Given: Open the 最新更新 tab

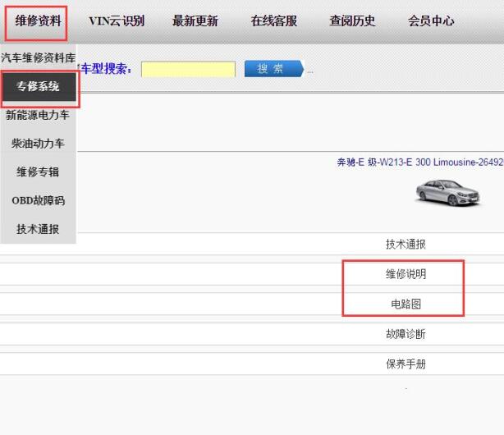Looking at the screenshot, I should 195,21.
